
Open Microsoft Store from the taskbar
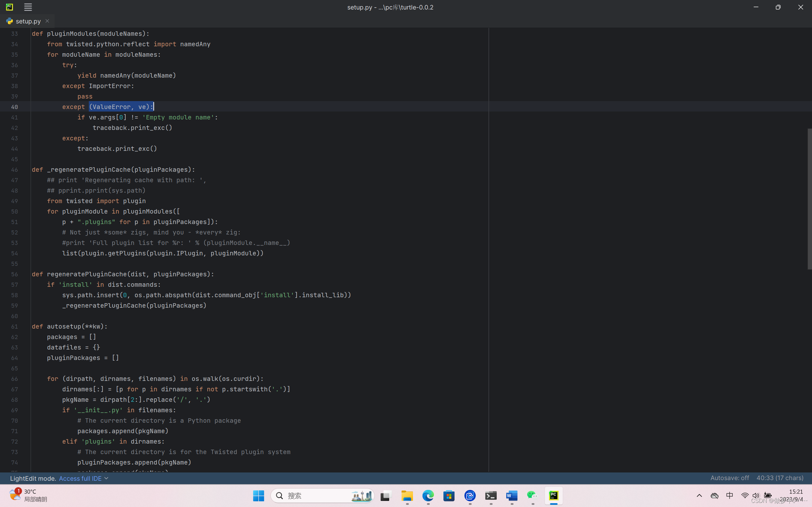click(x=449, y=496)
